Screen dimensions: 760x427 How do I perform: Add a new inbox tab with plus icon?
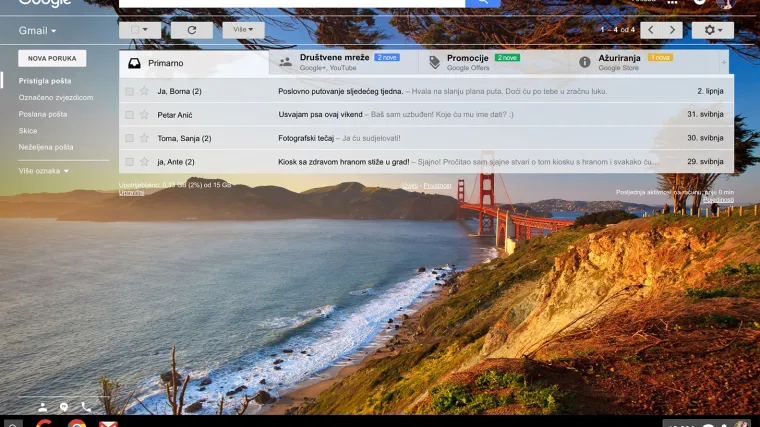(x=724, y=63)
